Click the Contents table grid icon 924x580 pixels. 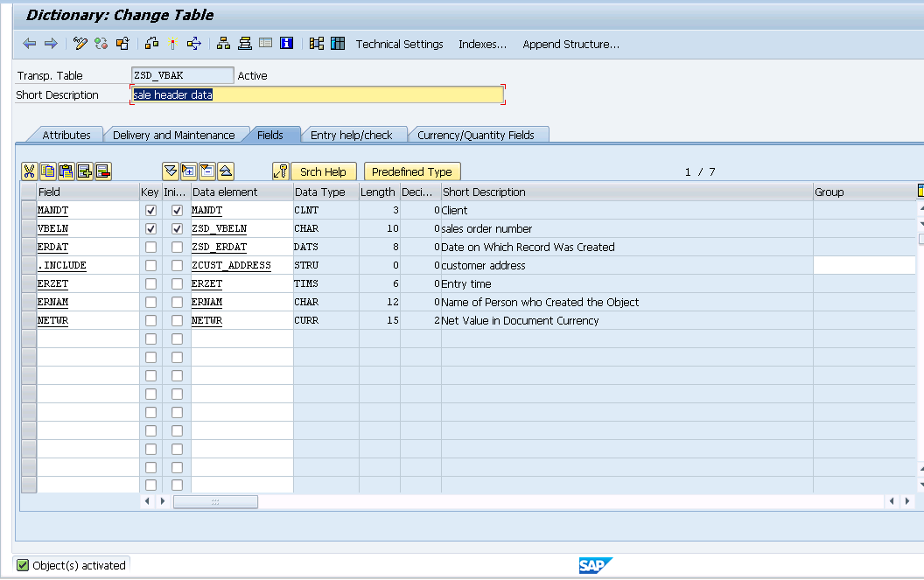point(338,43)
